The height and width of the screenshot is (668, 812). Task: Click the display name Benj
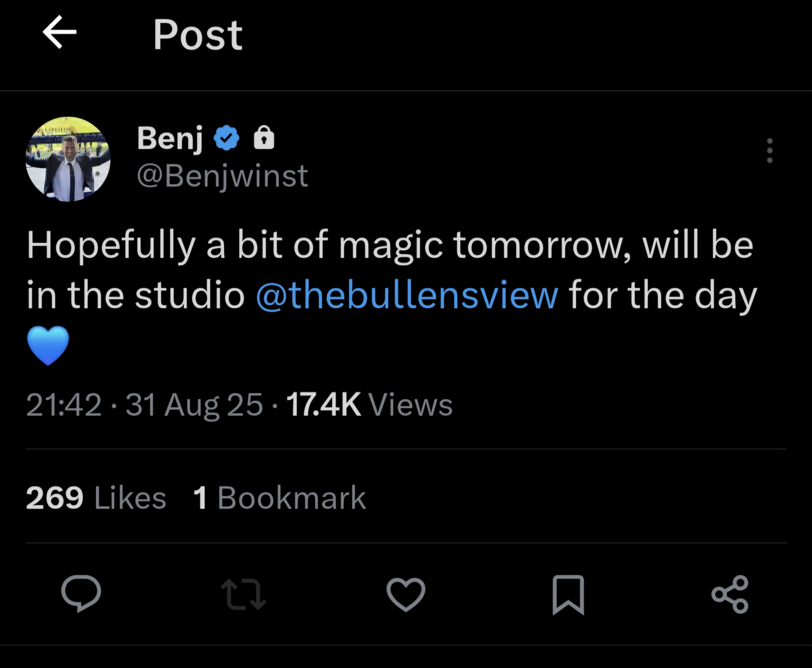pos(170,138)
